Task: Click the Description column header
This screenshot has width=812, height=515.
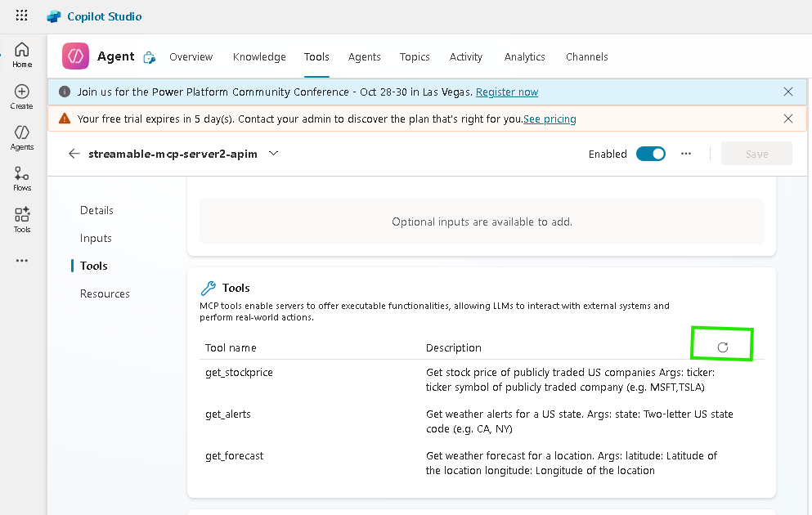Action: (454, 347)
